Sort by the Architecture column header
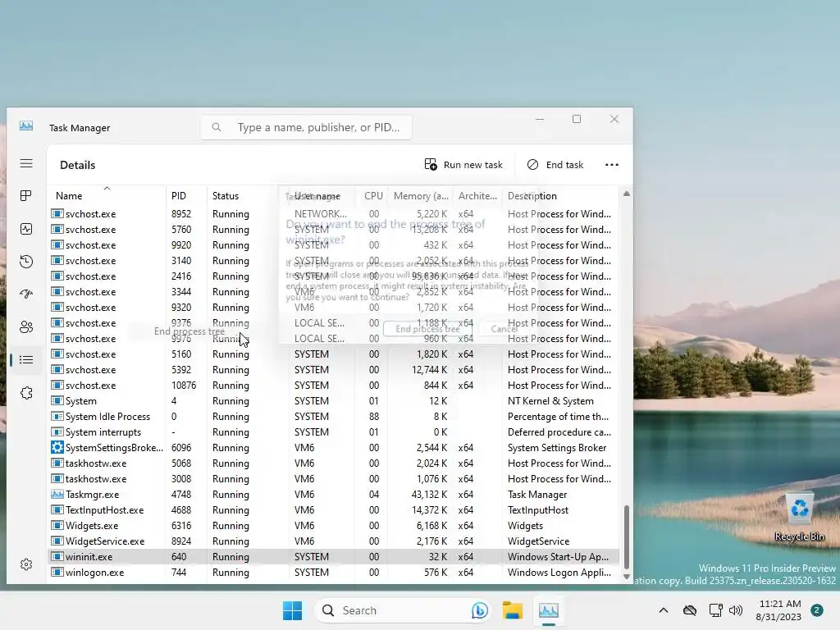 477,196
